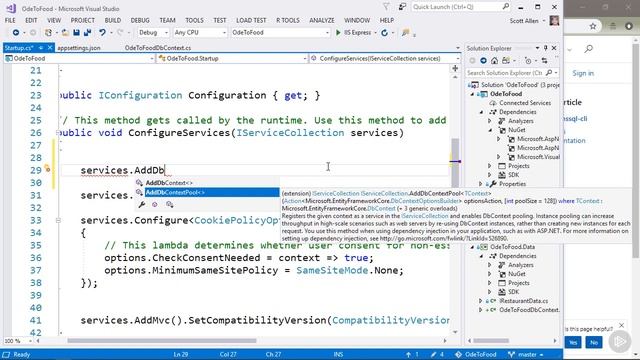Close the page helpful prompt in browser

(x=621, y=325)
